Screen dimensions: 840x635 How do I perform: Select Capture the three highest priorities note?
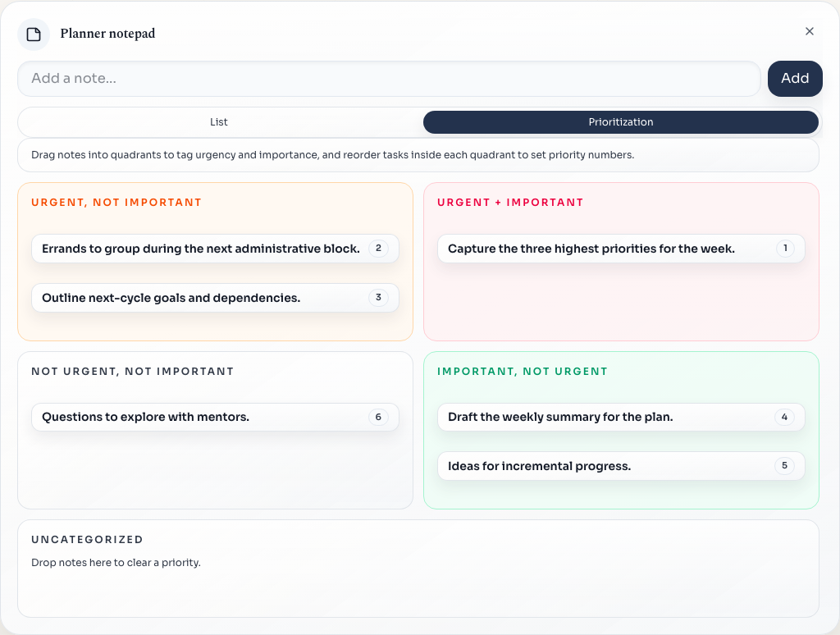591,249
